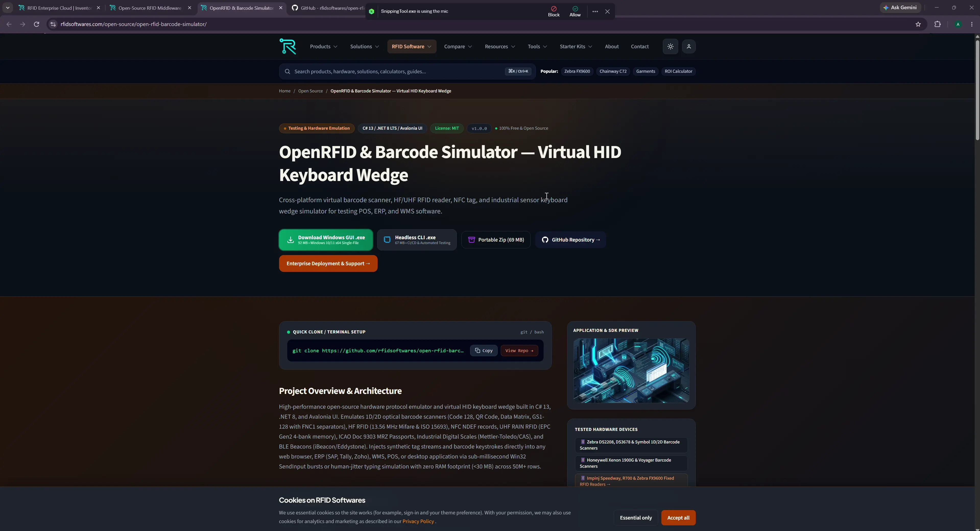Expand the Tools menu
This screenshot has height=531, width=980.
537,46
